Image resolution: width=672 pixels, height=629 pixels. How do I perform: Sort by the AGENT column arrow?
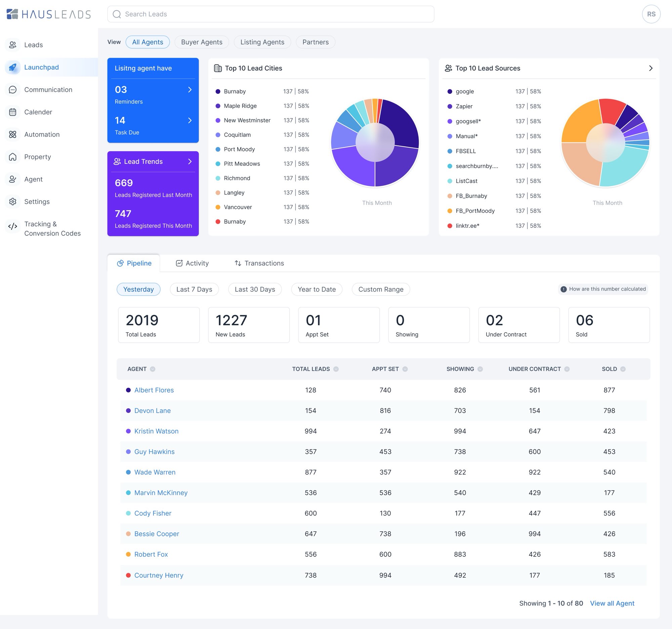point(153,369)
